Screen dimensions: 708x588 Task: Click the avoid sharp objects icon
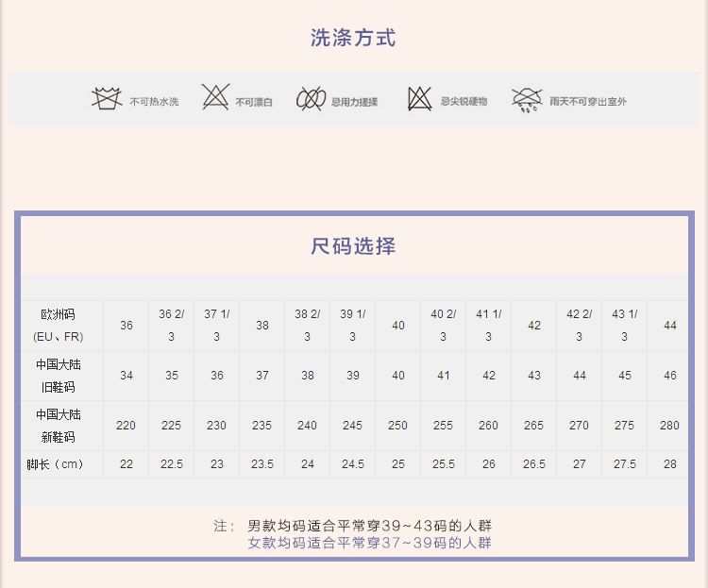419,98
